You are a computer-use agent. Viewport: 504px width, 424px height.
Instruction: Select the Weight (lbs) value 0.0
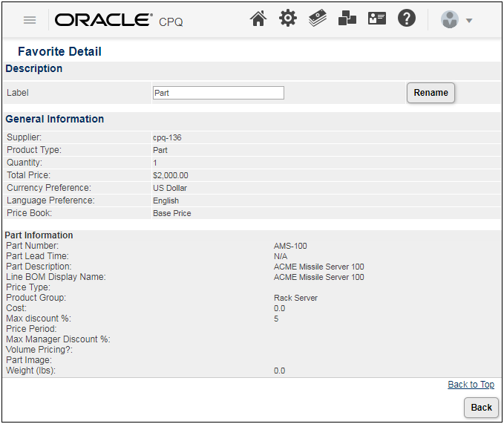click(279, 371)
